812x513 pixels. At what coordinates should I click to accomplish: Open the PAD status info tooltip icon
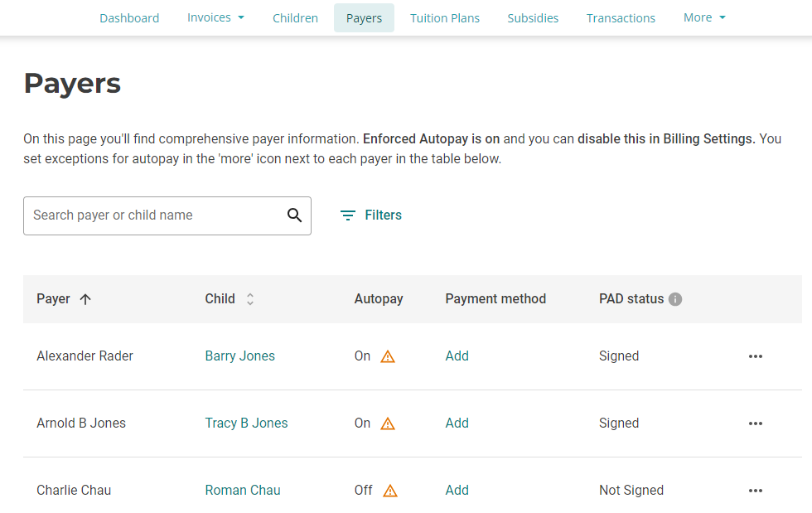coord(675,298)
